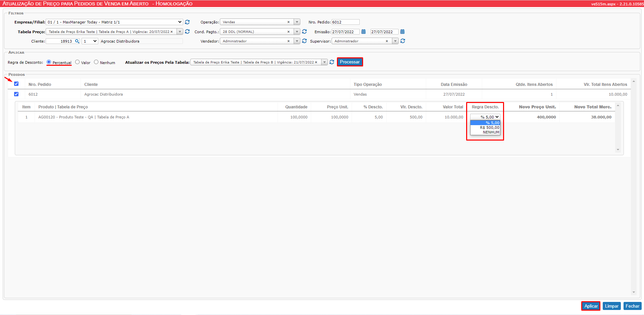Screen dimensions: 644x315
Task: Uncheck the pedido 6012 row checkbox
Action: pyautogui.click(x=16, y=94)
